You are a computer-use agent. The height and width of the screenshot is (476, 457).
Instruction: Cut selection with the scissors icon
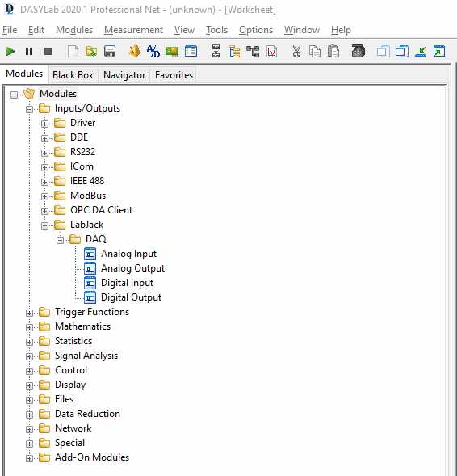296,51
